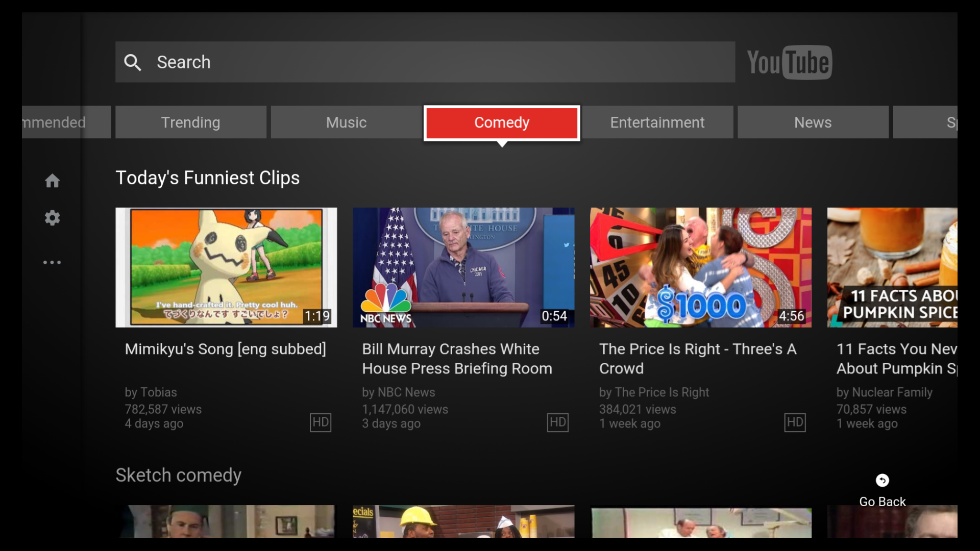Click HD badge on Bill Murray video

point(557,422)
